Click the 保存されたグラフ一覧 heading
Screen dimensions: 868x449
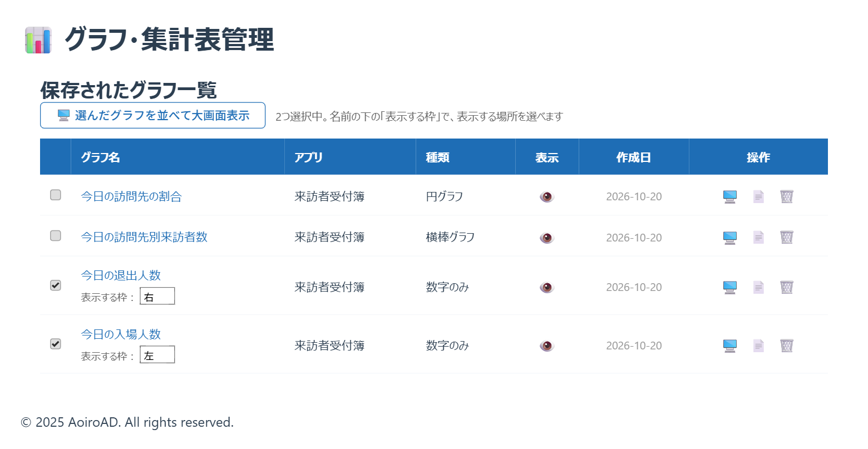[x=129, y=90]
